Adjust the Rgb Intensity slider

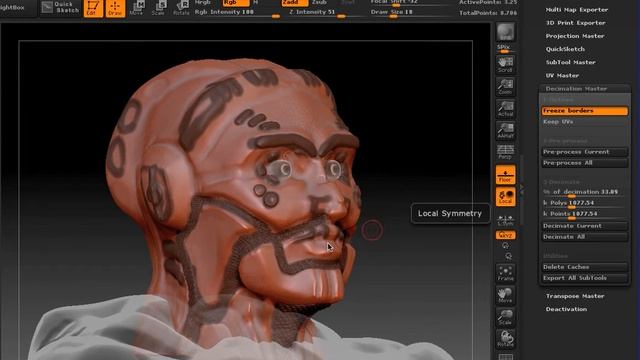click(x=237, y=13)
